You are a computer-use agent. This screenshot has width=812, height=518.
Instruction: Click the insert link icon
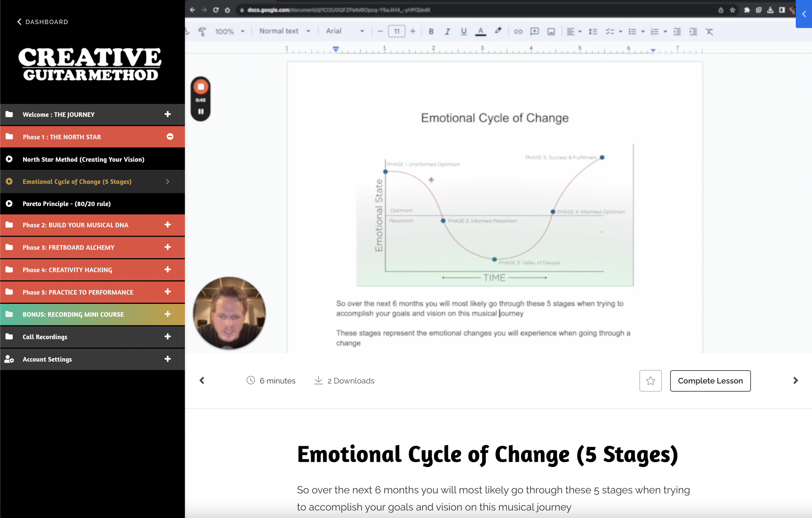click(x=518, y=32)
